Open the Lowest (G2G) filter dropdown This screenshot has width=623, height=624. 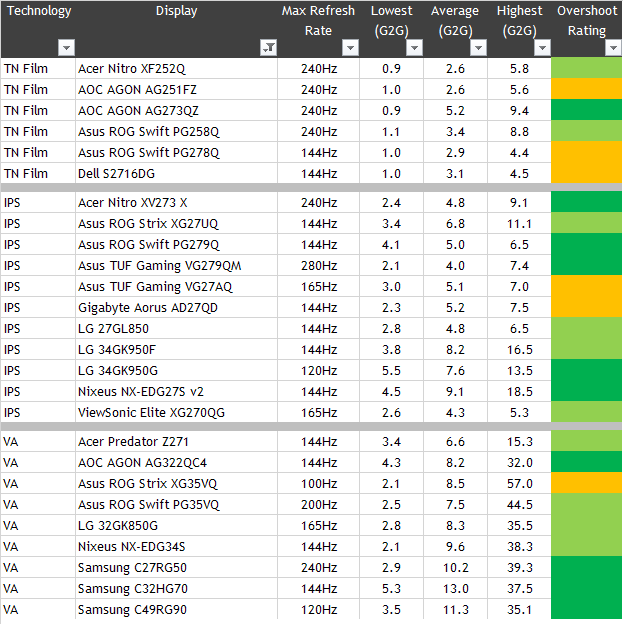(414, 48)
